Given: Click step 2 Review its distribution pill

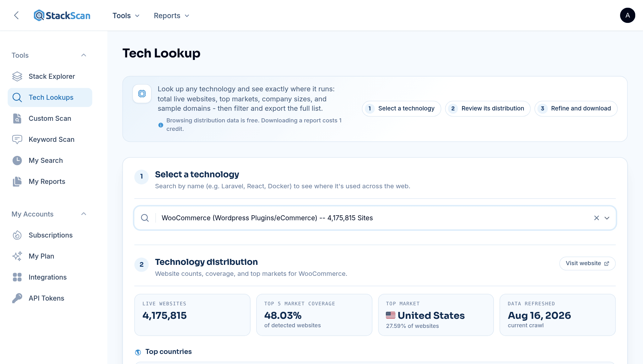Looking at the screenshot, I should 488,109.
